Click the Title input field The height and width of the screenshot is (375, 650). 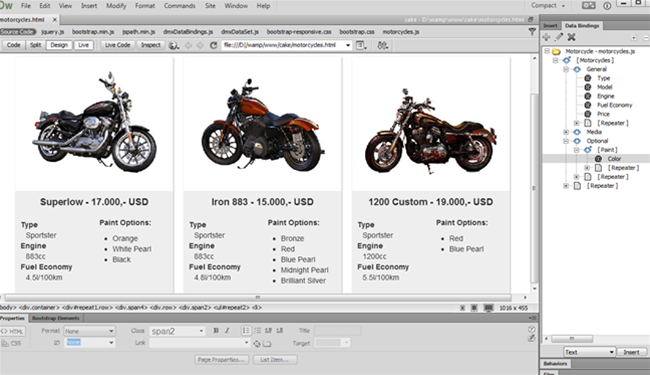click(x=337, y=330)
